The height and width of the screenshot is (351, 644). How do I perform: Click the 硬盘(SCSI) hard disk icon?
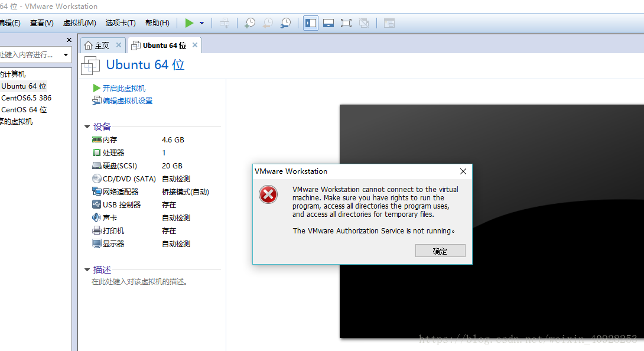(x=96, y=165)
